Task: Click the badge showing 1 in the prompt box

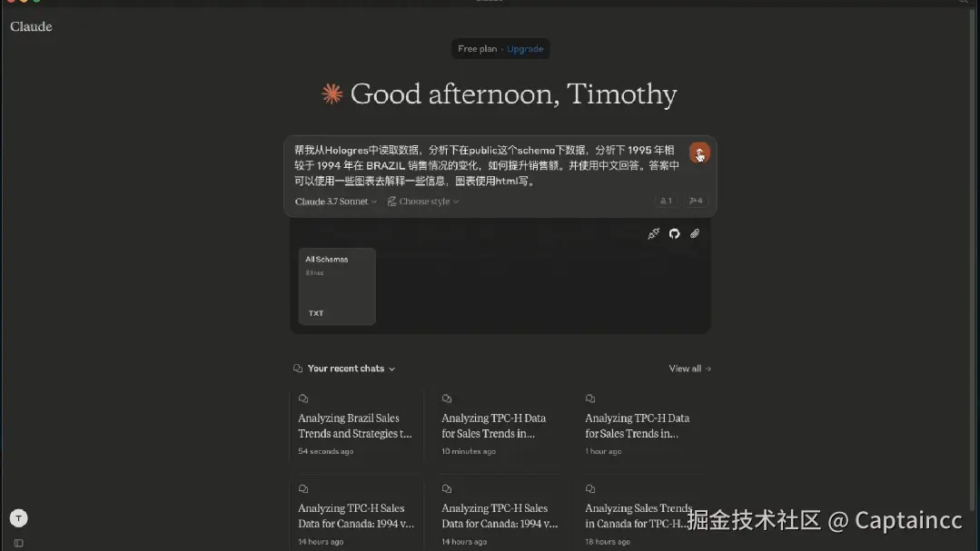Action: click(667, 202)
